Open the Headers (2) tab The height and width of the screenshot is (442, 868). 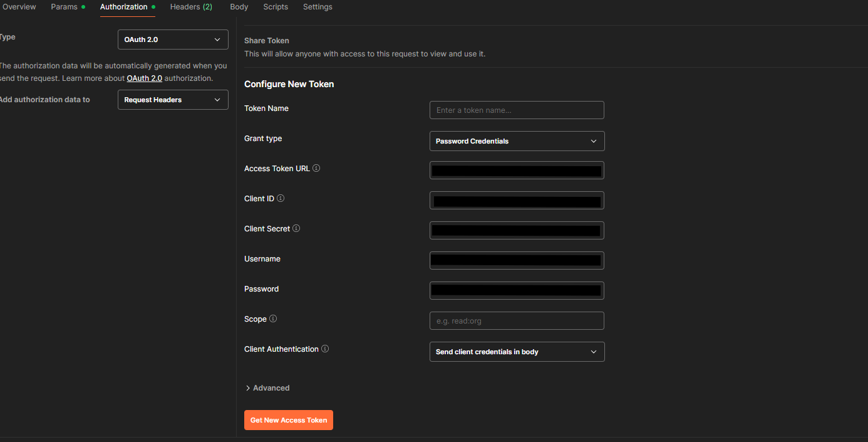pyautogui.click(x=191, y=7)
